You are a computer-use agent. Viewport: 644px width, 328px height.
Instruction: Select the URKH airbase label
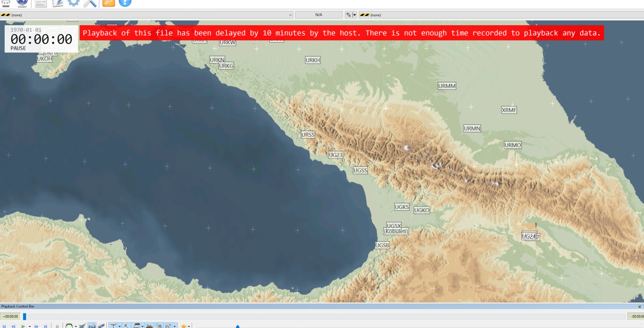(312, 60)
